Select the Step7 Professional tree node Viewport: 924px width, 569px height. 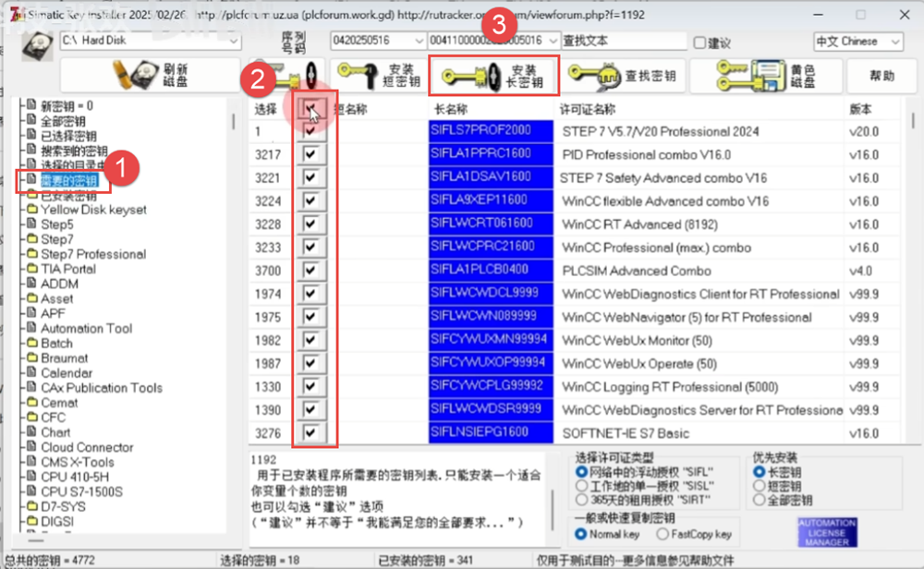click(x=93, y=254)
